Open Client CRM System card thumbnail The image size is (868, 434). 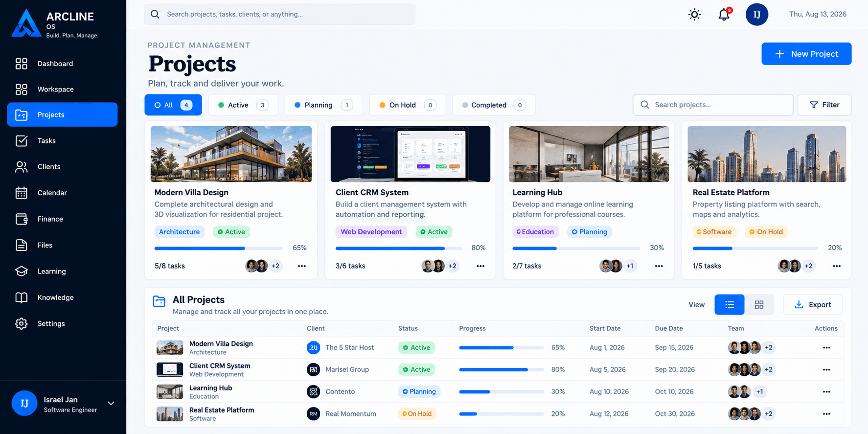(411, 154)
